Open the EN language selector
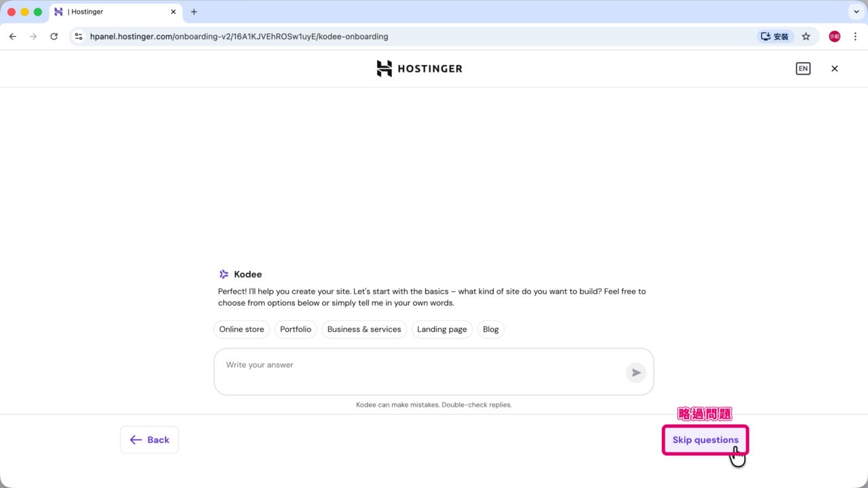 [803, 68]
